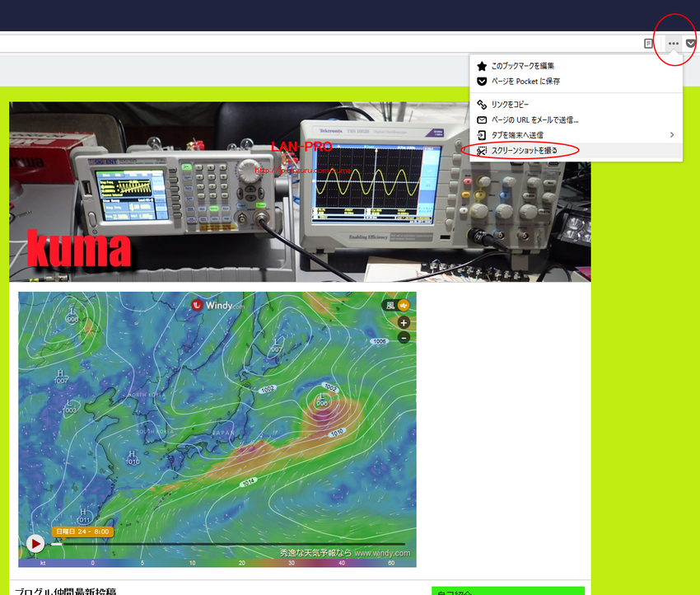
Task: Open the タブを端末へ送信 submenu
Action: point(576,135)
